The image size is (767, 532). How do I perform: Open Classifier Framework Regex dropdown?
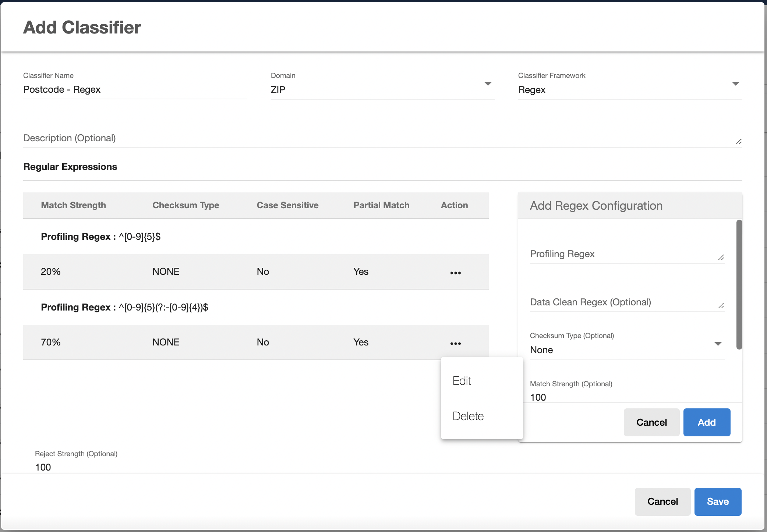(x=735, y=84)
